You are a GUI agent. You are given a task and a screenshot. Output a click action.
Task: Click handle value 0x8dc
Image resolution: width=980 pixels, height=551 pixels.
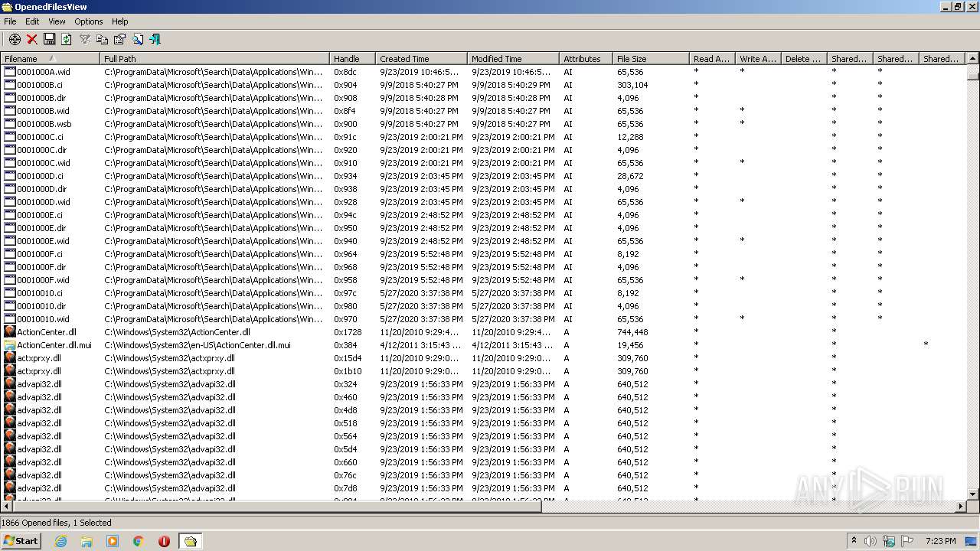point(345,71)
